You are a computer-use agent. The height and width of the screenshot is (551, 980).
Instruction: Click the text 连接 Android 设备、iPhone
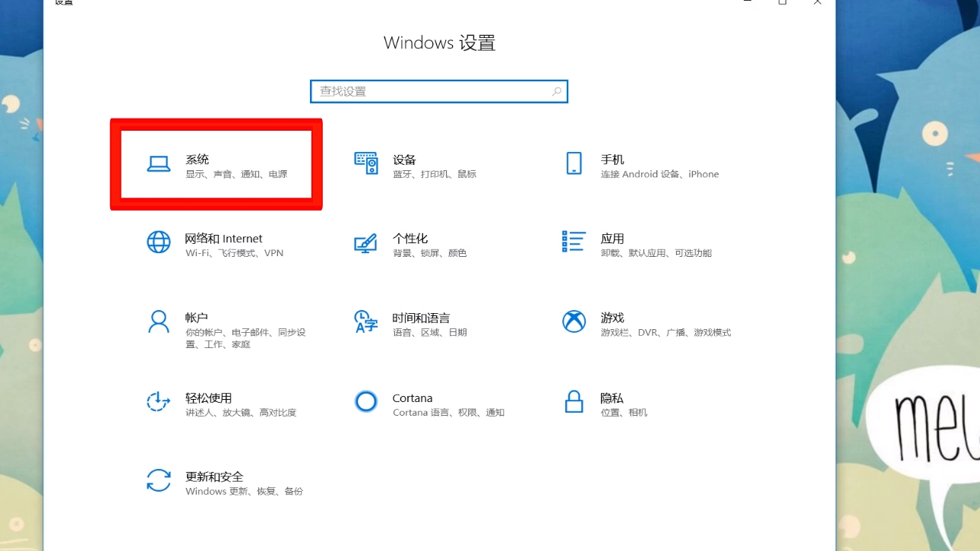pyautogui.click(x=659, y=174)
